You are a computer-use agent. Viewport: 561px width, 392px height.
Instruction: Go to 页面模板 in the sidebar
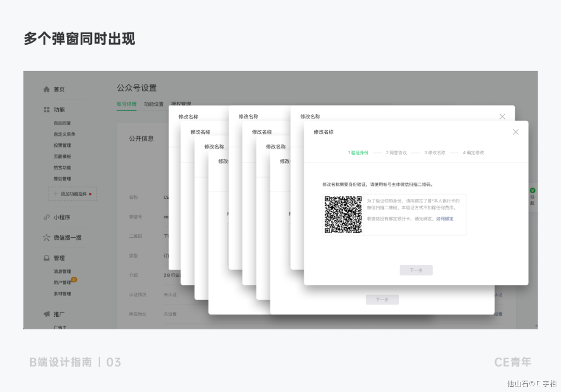62,156
